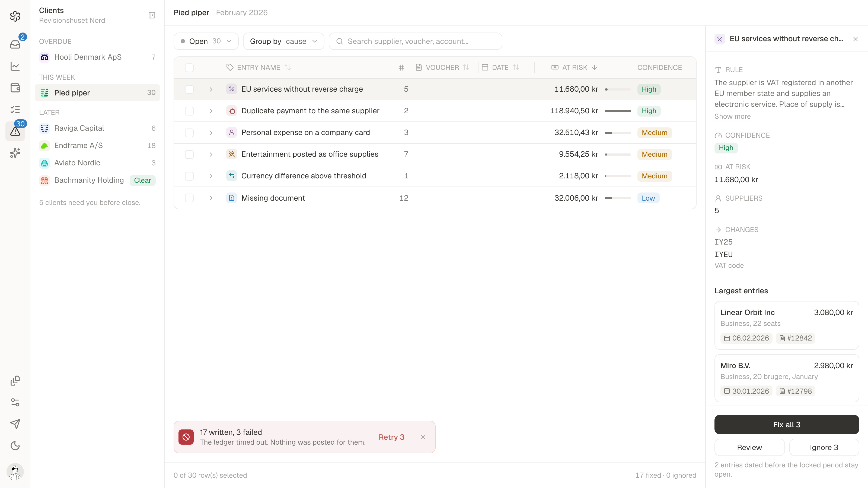This screenshot has width=868, height=488.
Task: Toggle the select-all rows checkbox in header
Action: coord(189,68)
